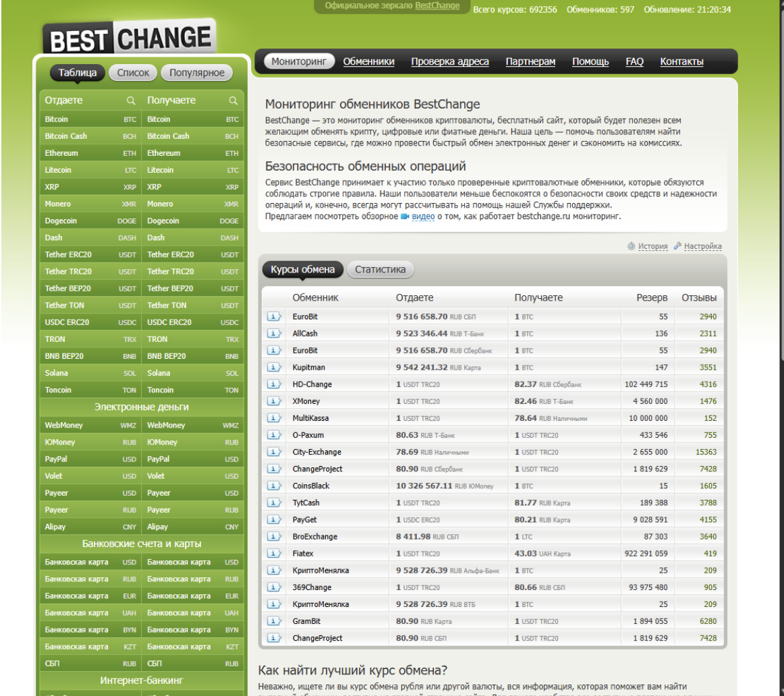Click Fiatex reserve 922 291 059
This screenshot has height=696, width=784.
coord(646,554)
